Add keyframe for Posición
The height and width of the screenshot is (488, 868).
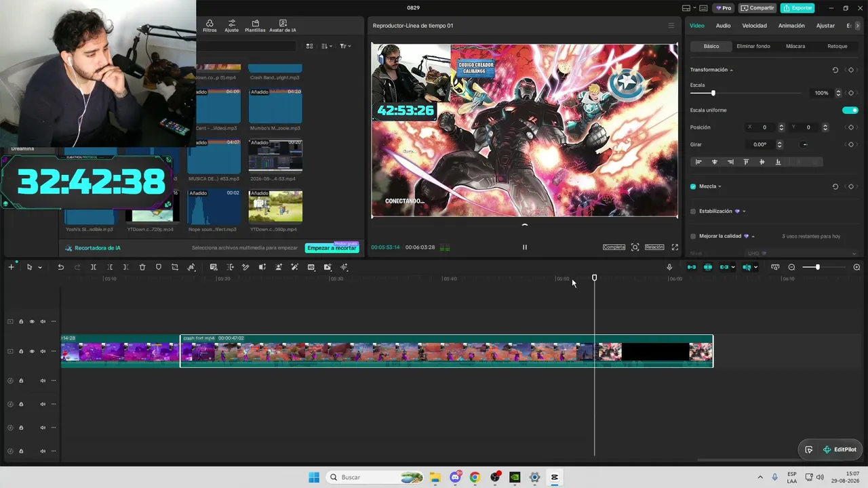point(851,127)
